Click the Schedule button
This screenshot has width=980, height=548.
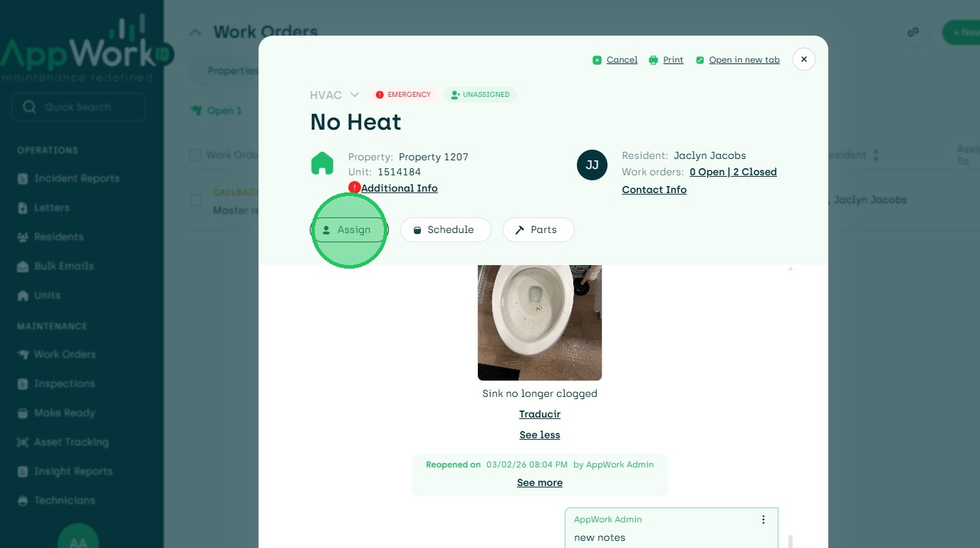446,229
